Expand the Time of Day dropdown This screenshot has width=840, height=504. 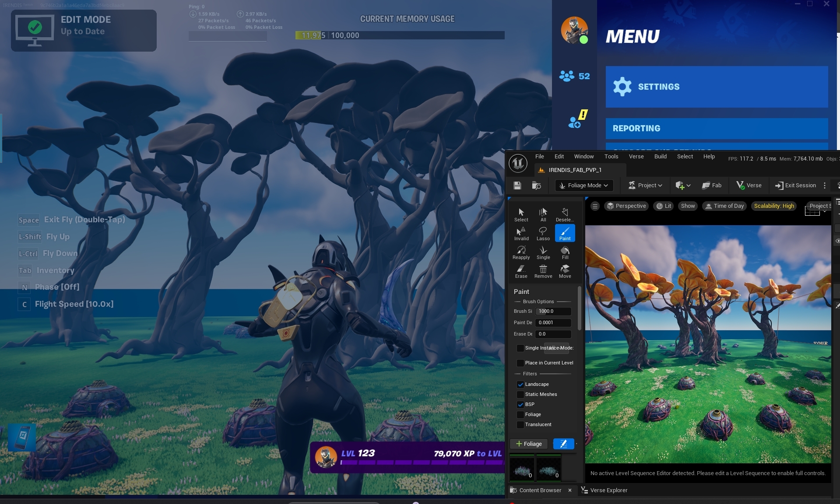(724, 206)
